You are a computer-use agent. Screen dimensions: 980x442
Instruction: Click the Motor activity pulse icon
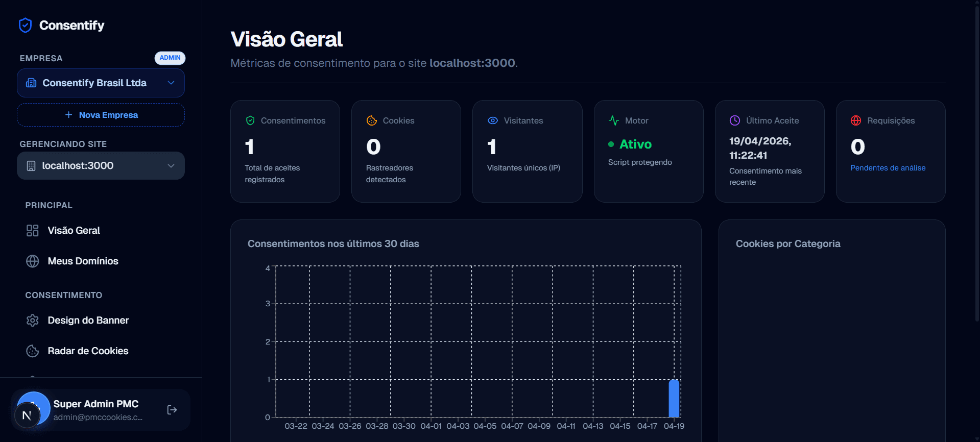[x=614, y=120]
